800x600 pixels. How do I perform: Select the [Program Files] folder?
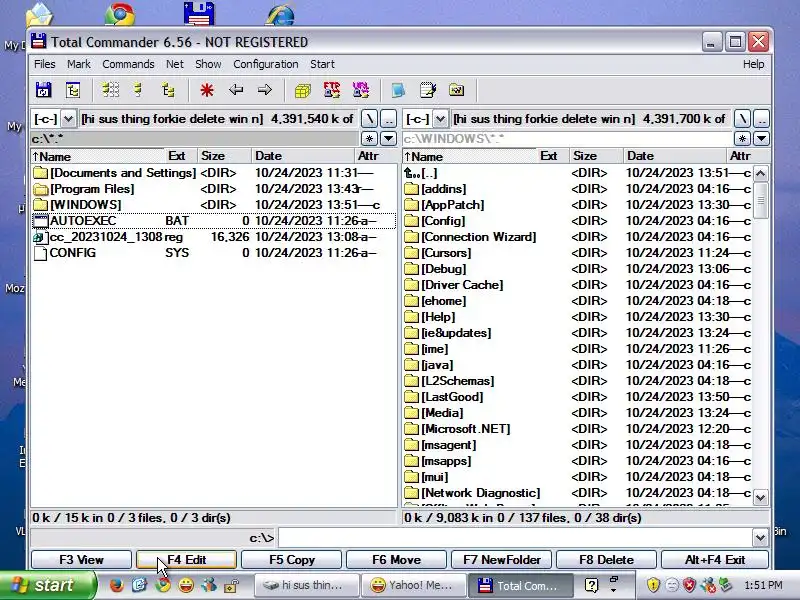213,189
